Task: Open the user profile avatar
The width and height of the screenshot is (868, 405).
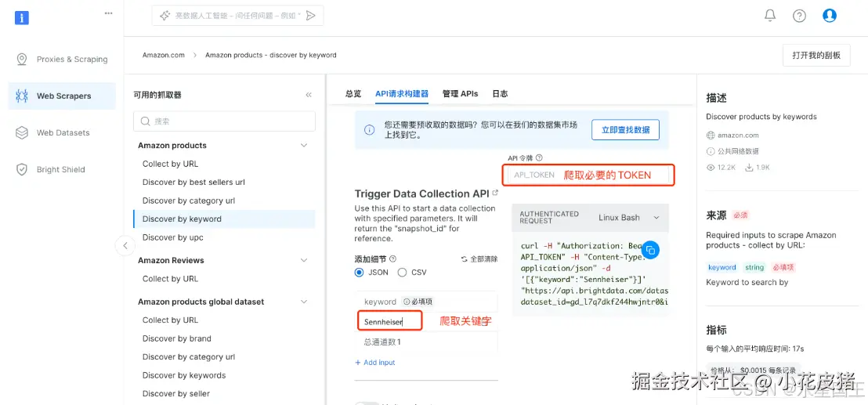Action: click(x=830, y=16)
